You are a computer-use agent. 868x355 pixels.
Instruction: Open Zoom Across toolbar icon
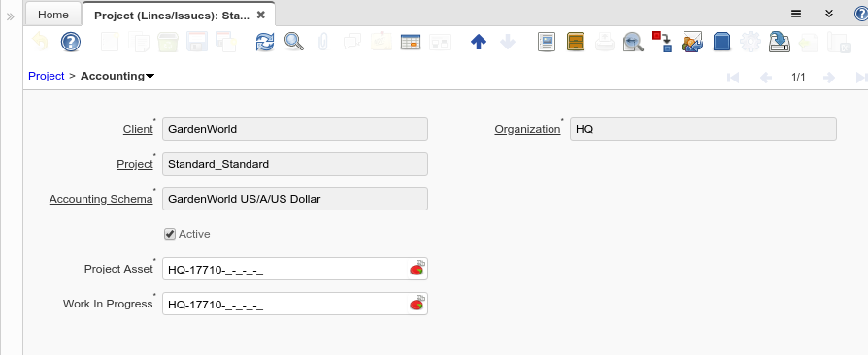pyautogui.click(x=633, y=42)
